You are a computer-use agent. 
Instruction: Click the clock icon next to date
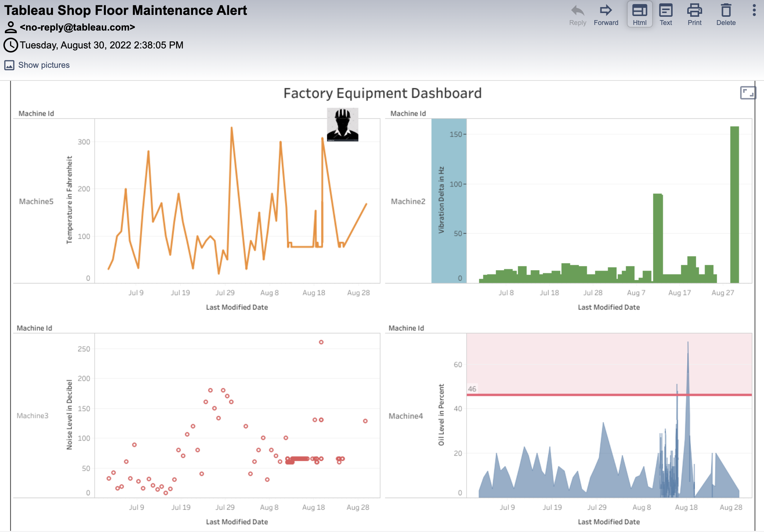[11, 45]
